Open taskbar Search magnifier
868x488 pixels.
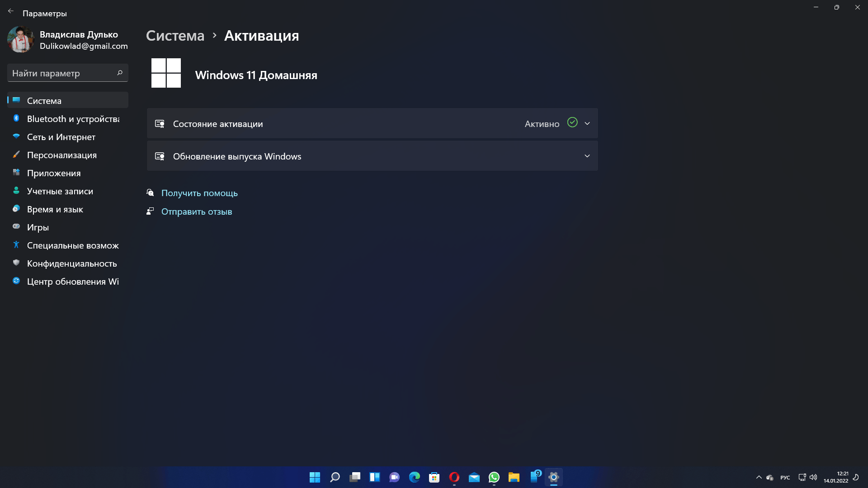(x=335, y=477)
